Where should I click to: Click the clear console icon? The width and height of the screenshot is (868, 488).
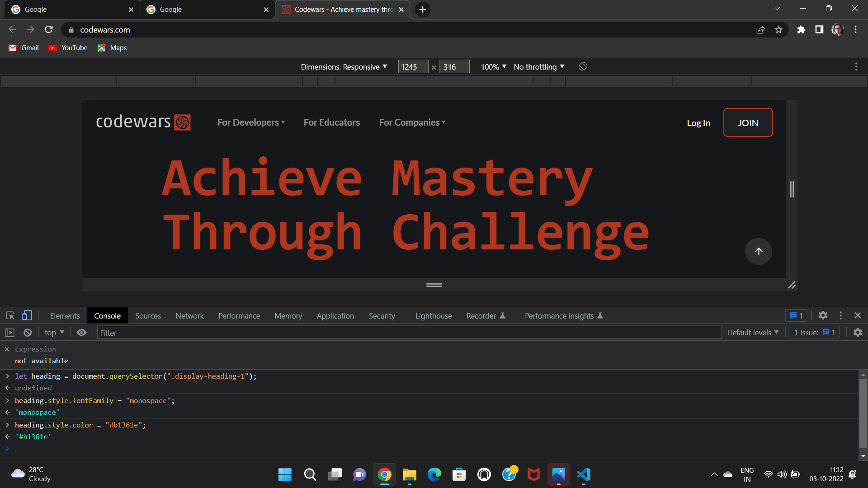[28, 333]
